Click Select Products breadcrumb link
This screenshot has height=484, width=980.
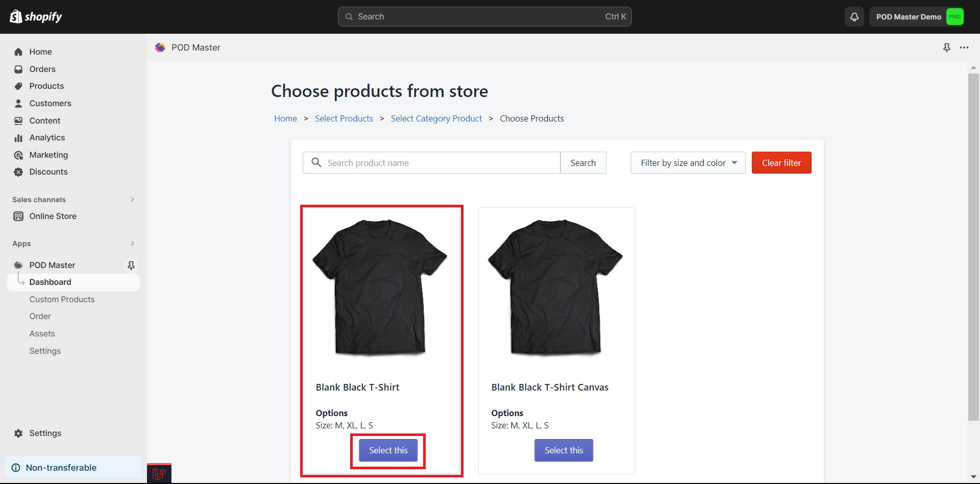click(344, 118)
